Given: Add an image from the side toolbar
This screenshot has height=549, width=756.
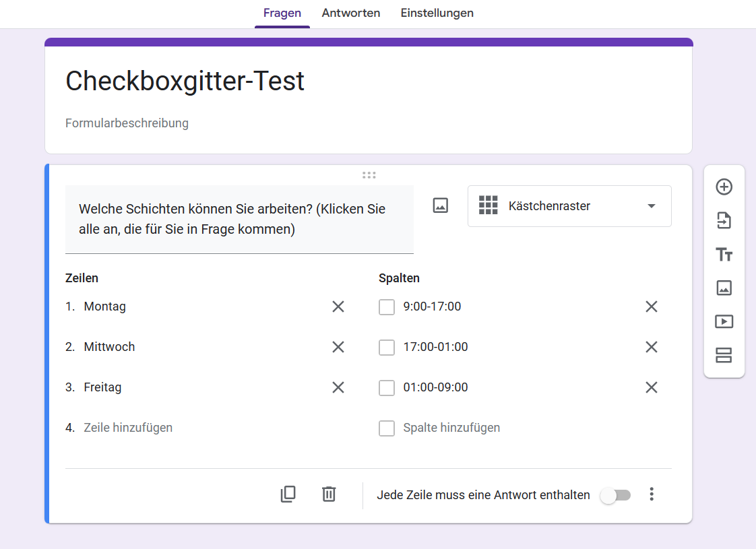Looking at the screenshot, I should 724,288.
